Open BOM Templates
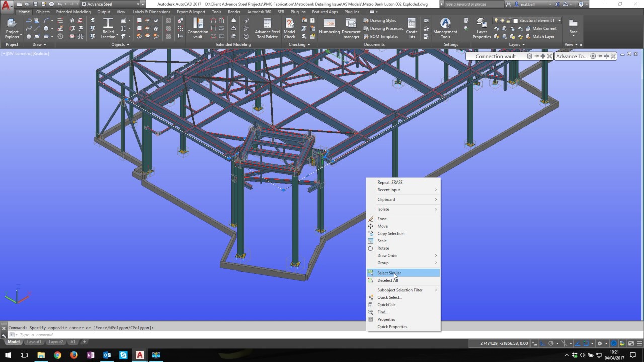Image resolution: width=644 pixels, height=362 pixels. 381,36
